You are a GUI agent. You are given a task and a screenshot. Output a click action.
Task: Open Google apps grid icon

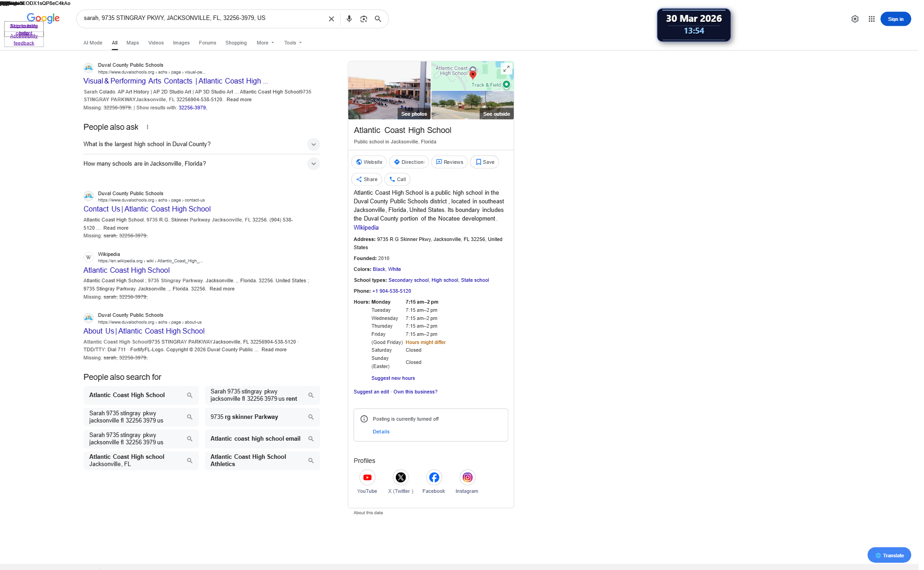(x=871, y=19)
